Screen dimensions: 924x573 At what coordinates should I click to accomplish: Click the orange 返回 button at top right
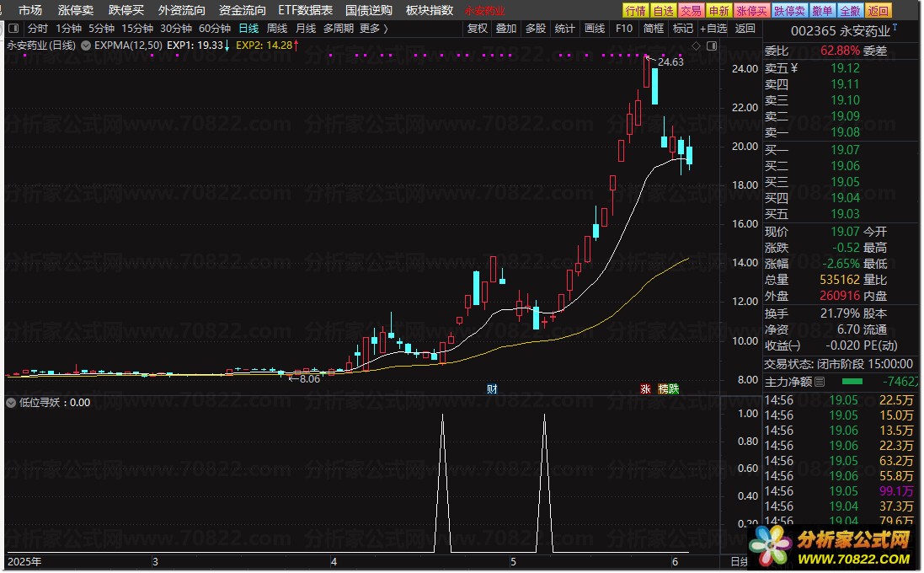coord(878,11)
